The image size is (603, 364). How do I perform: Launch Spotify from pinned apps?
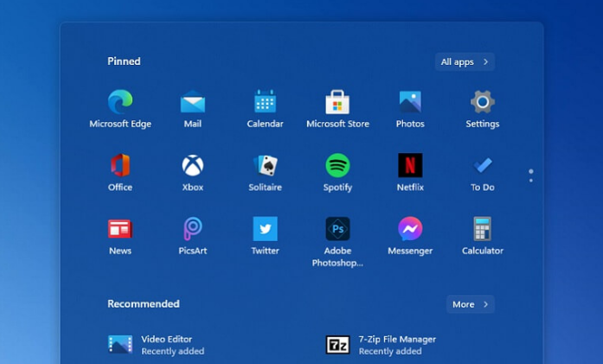(337, 165)
